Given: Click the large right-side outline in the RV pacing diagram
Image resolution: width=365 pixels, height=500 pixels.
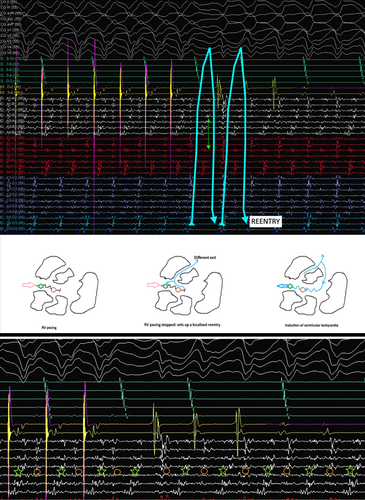Looking at the screenshot, I should tap(84, 292).
